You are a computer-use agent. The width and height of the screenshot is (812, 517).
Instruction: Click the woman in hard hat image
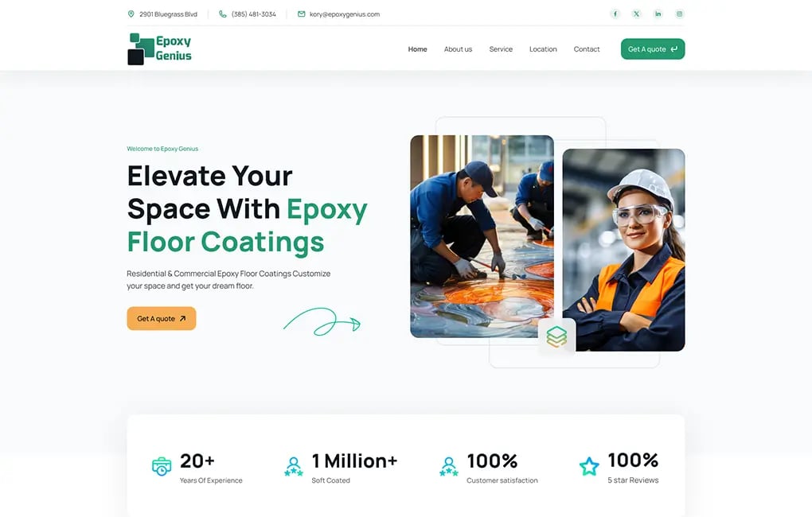click(x=623, y=250)
